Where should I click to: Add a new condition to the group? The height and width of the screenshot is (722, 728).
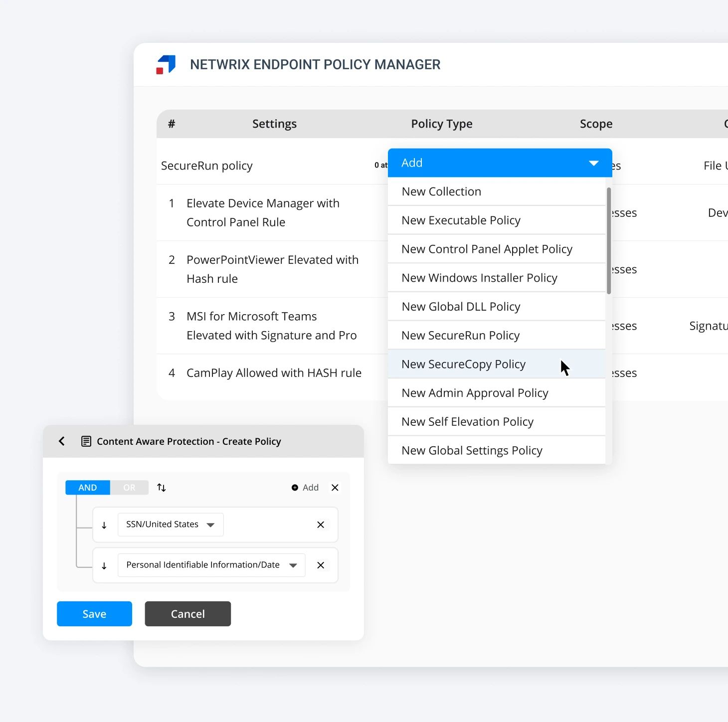tap(305, 488)
